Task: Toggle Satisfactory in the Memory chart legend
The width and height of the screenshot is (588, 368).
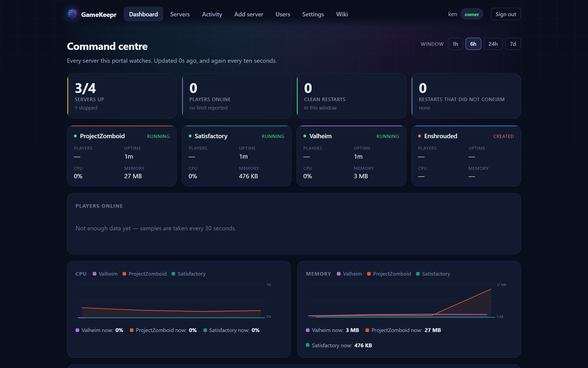Action: [433, 274]
